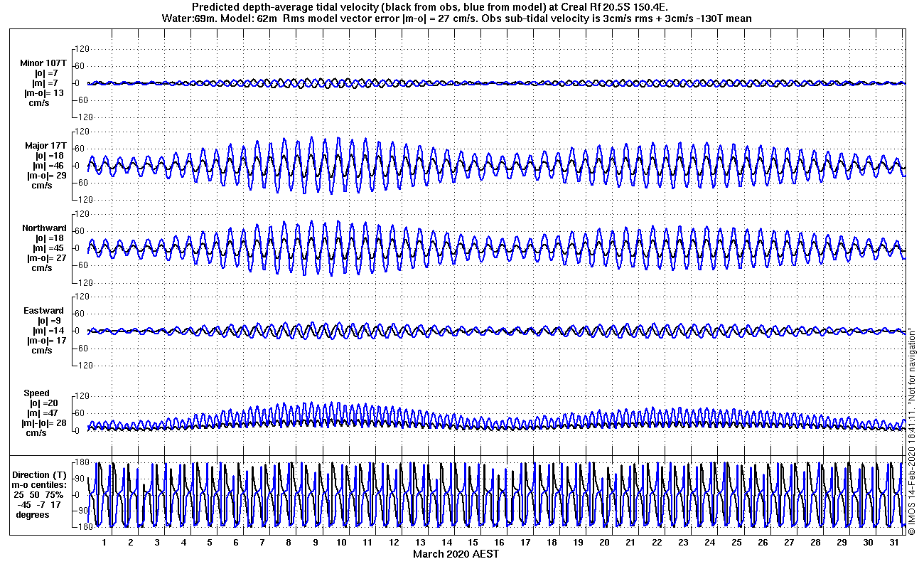
Task: Click the '|m-o|= 27' value in Northward panel
Action: [x=45, y=258]
